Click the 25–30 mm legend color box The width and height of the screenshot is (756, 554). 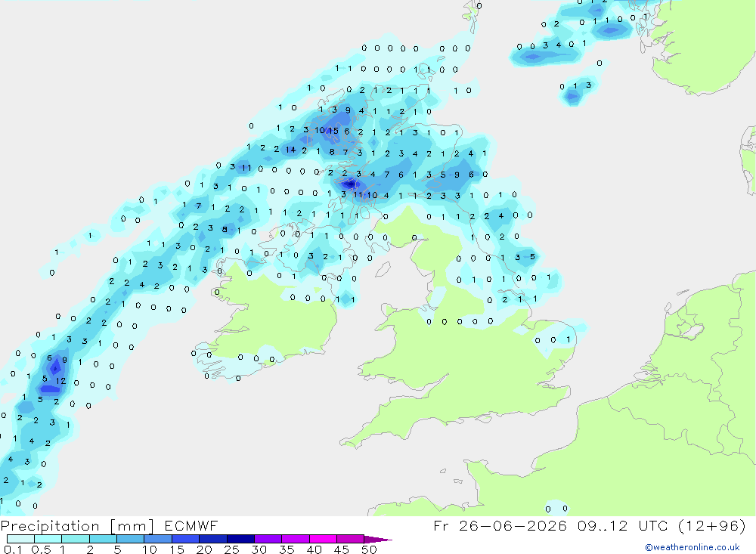click(x=240, y=539)
